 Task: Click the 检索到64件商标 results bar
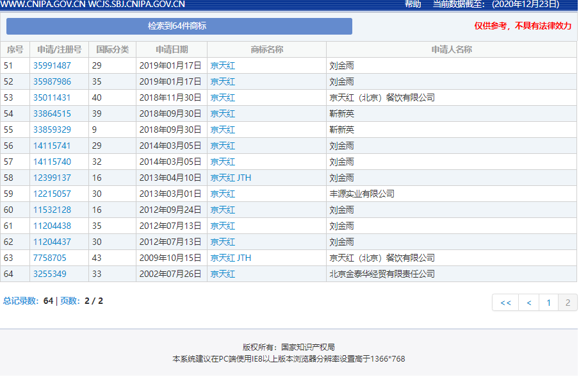pyautogui.click(x=179, y=26)
